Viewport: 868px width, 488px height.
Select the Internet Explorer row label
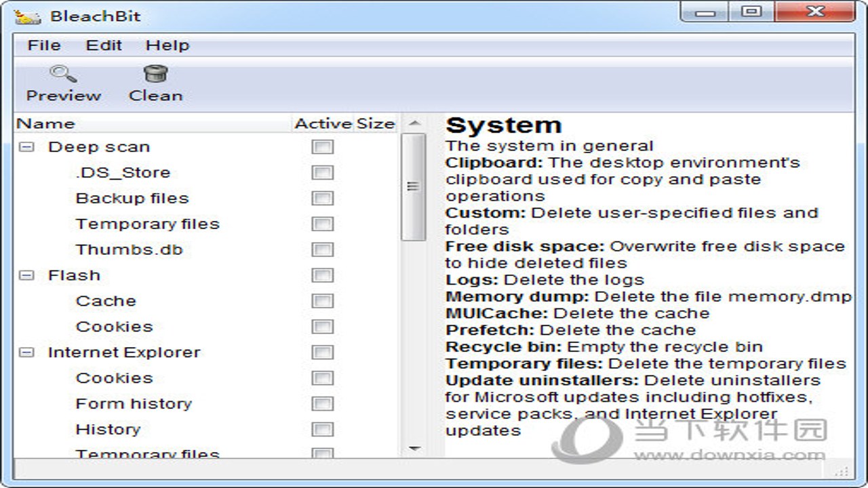point(124,352)
